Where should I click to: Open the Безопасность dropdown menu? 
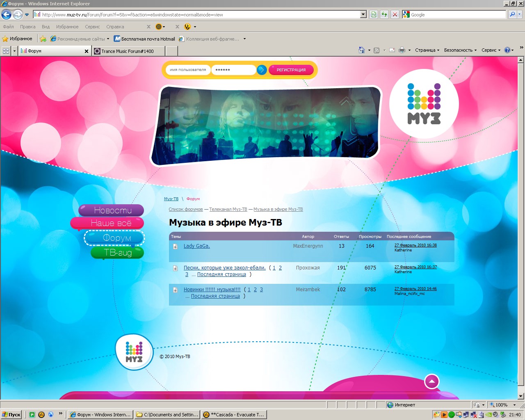[460, 50]
